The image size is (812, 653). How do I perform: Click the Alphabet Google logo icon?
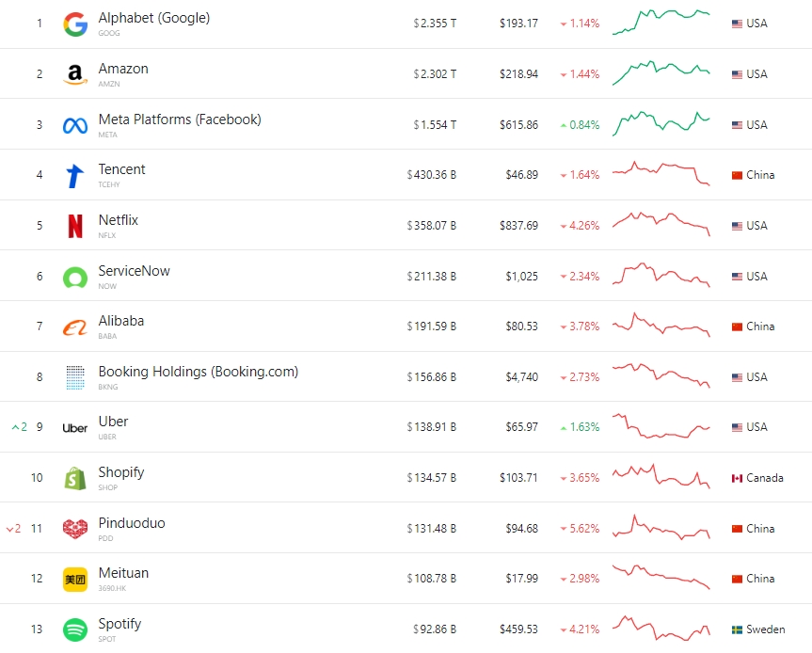click(75, 24)
